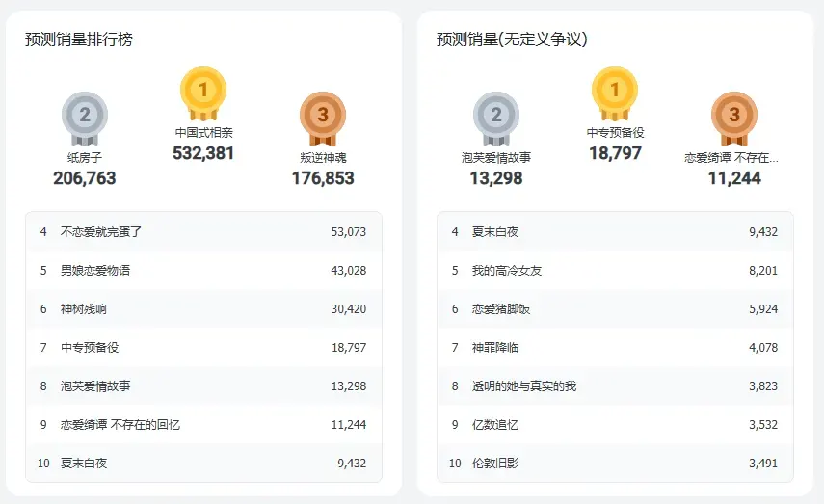The height and width of the screenshot is (504, 824).
Task: Select the value 3,532
Action: pos(763,425)
